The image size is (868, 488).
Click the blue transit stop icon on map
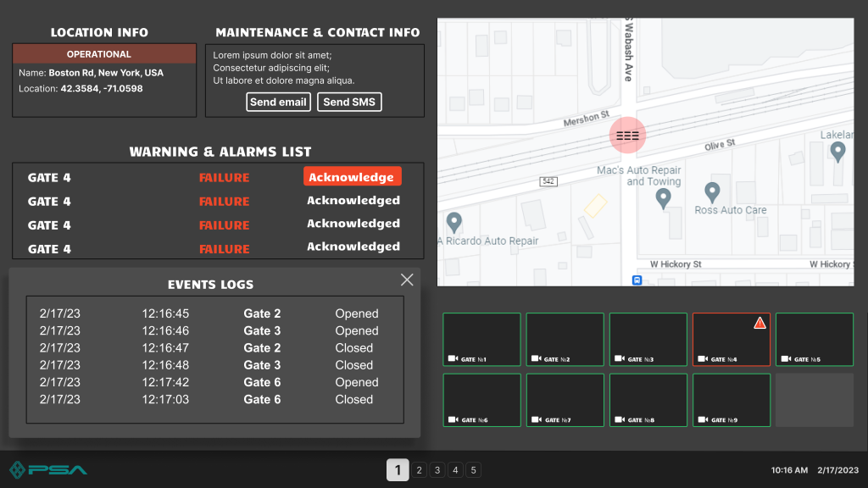click(x=637, y=280)
